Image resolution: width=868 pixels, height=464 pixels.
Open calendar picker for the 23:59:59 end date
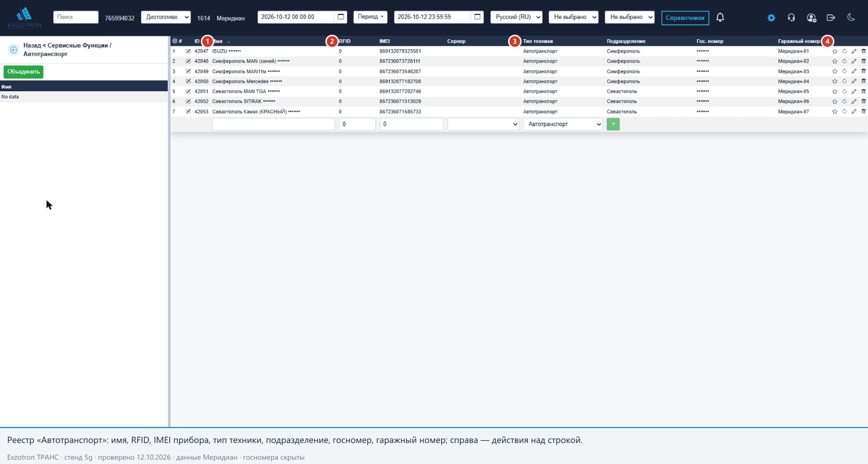[x=477, y=17]
